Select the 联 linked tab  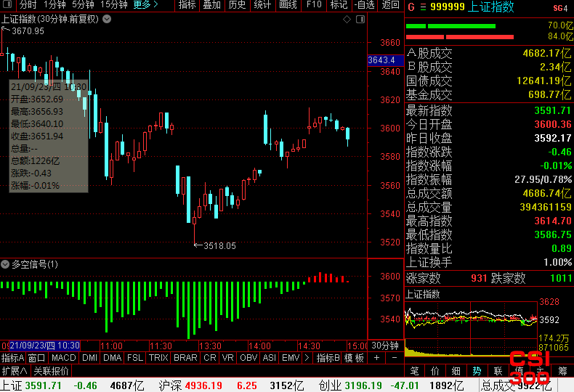(x=498, y=371)
